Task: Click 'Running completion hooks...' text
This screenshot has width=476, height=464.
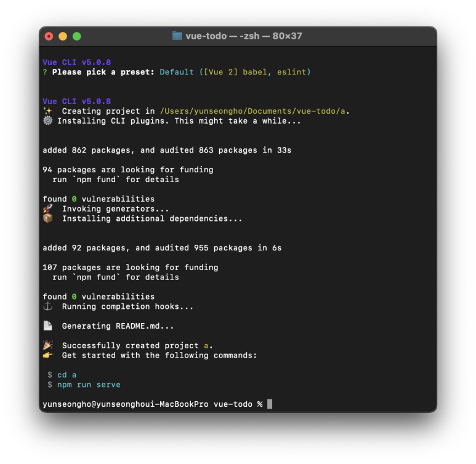Action: [x=128, y=306]
